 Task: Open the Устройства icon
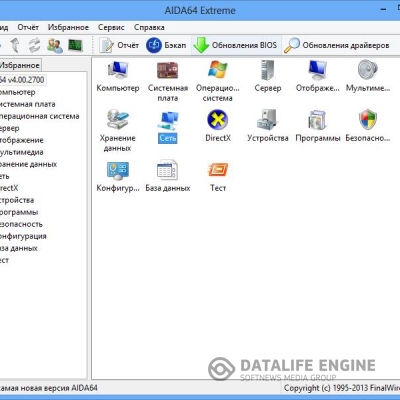(268, 120)
